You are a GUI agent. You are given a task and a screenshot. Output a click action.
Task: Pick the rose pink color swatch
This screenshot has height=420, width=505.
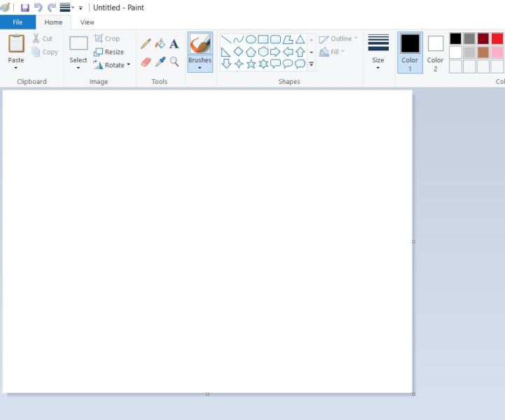497,52
